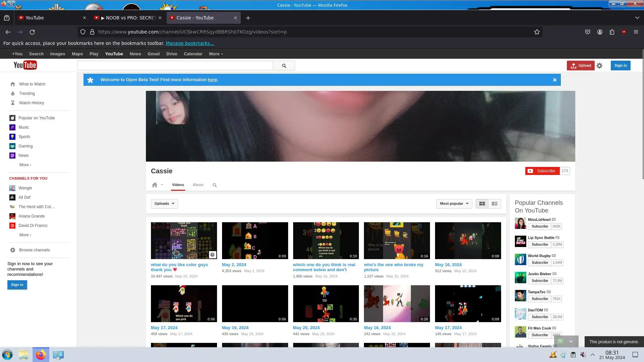
Task: Open the Firefox hamburger menu
Action: pos(636,32)
